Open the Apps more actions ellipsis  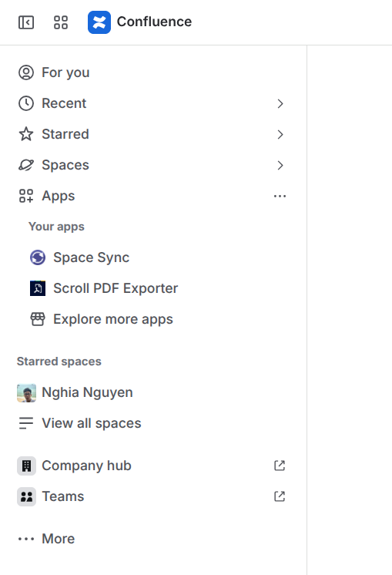(x=280, y=197)
